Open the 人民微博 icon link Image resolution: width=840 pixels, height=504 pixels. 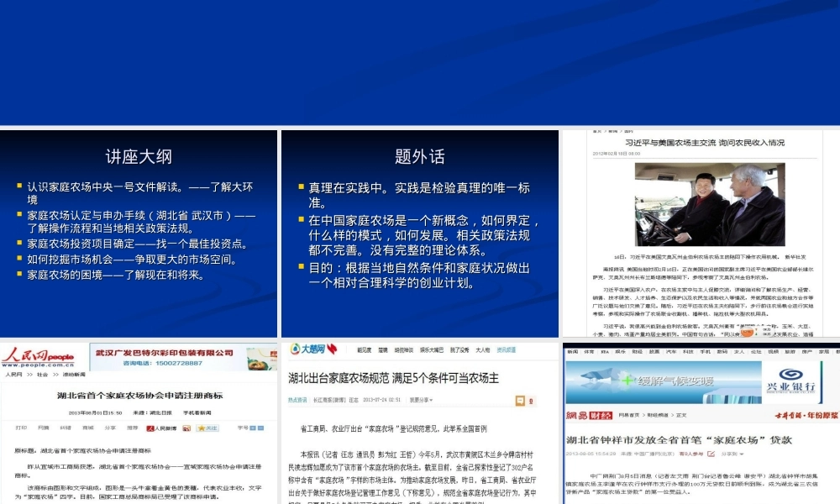(x=162, y=428)
